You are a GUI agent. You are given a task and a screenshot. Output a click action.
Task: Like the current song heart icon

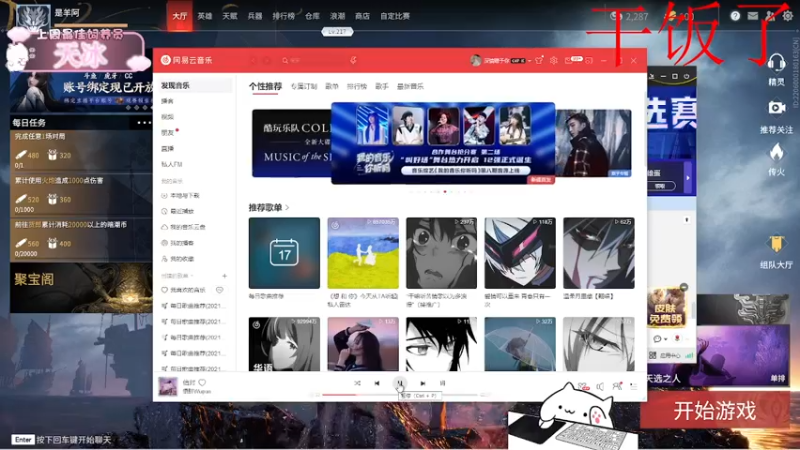pos(203,382)
